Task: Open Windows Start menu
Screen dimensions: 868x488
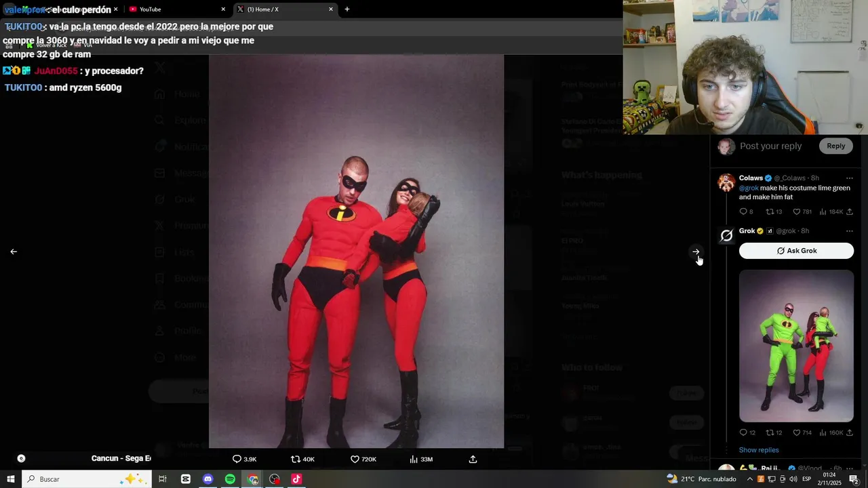Action: tap(11, 479)
